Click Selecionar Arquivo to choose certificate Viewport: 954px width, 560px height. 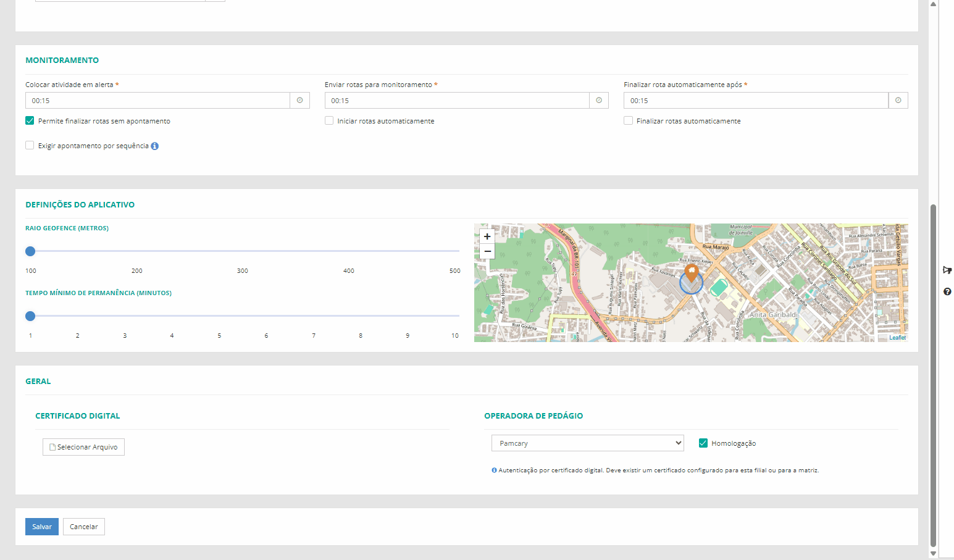(83, 447)
